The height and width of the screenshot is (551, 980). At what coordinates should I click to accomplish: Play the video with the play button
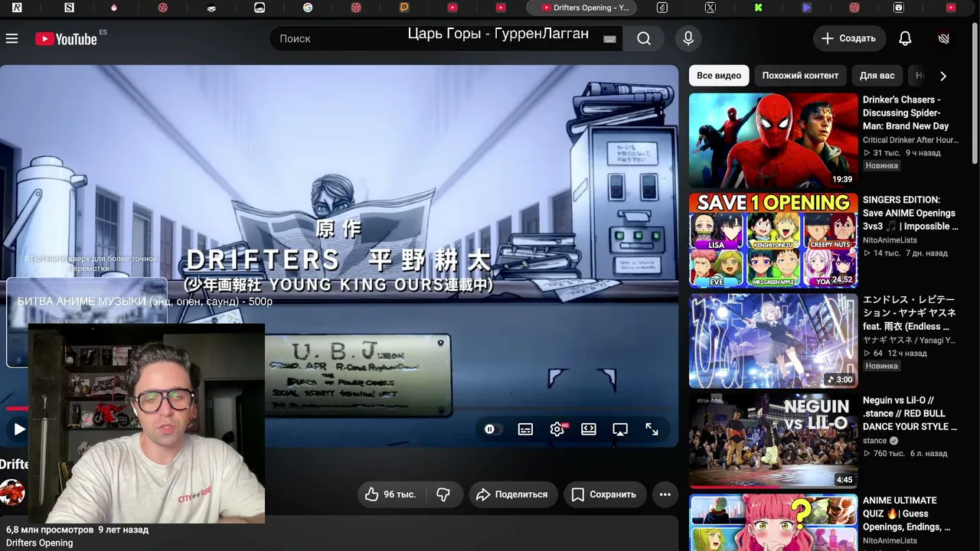(19, 429)
